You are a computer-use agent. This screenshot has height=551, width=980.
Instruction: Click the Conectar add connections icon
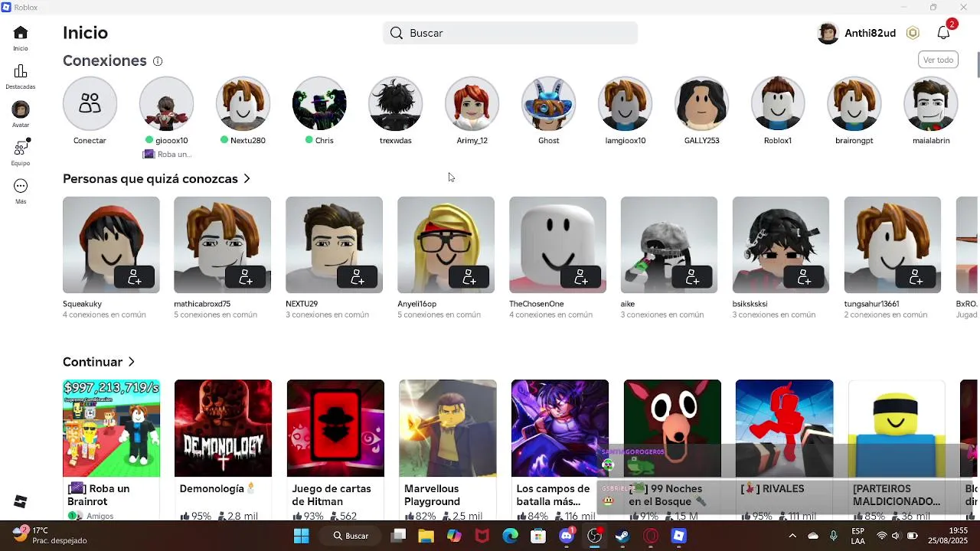[90, 103]
